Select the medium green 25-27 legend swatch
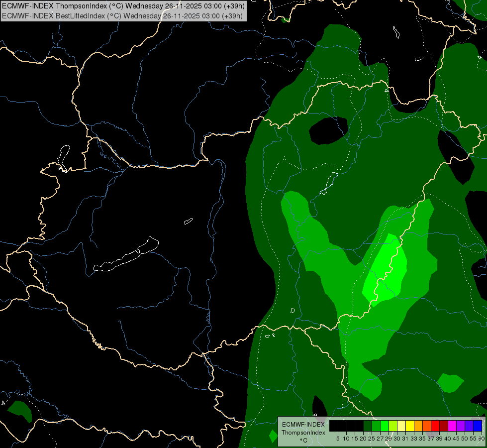This screenshot has width=487, height=448. coord(376,426)
